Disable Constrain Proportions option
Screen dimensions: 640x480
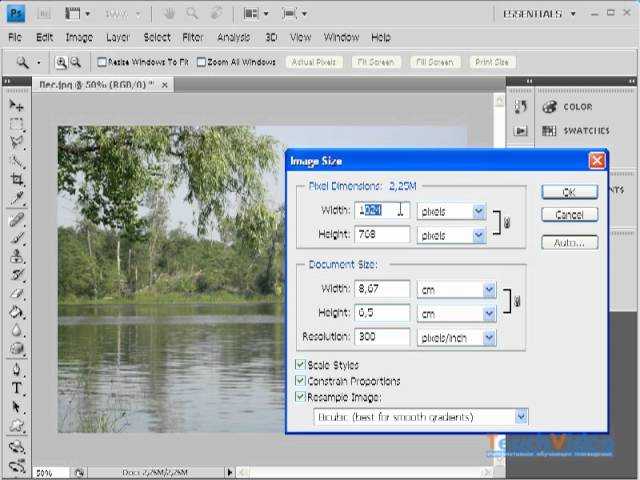tap(301, 381)
